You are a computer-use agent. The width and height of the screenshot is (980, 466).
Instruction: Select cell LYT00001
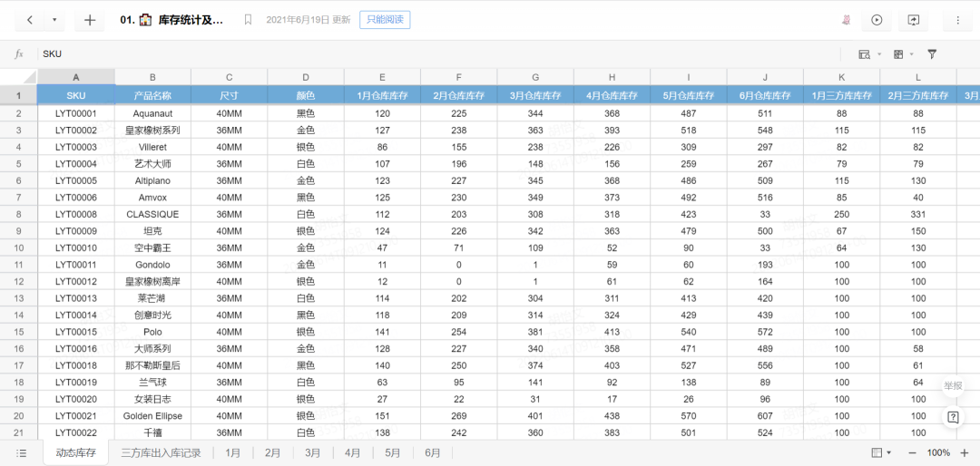point(76,113)
